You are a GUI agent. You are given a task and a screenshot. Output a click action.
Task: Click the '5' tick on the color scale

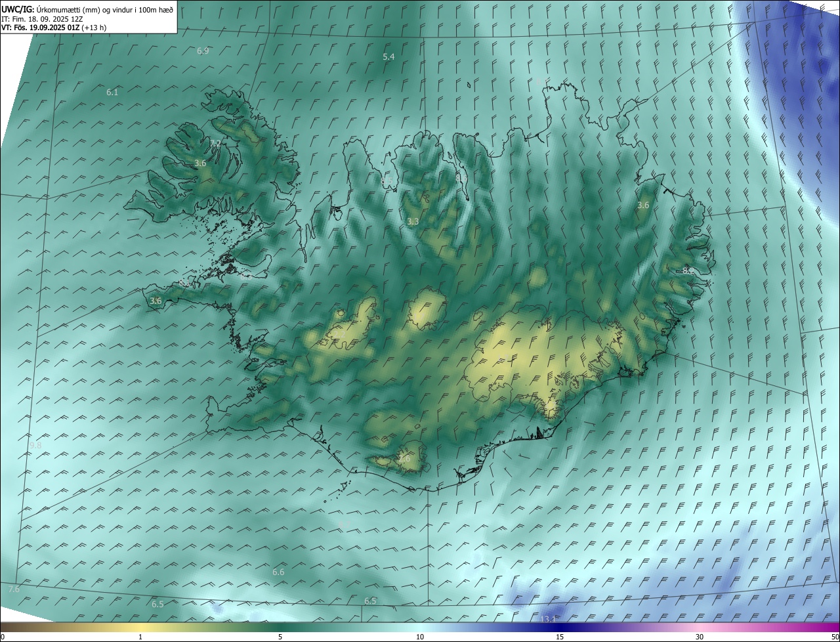click(280, 637)
